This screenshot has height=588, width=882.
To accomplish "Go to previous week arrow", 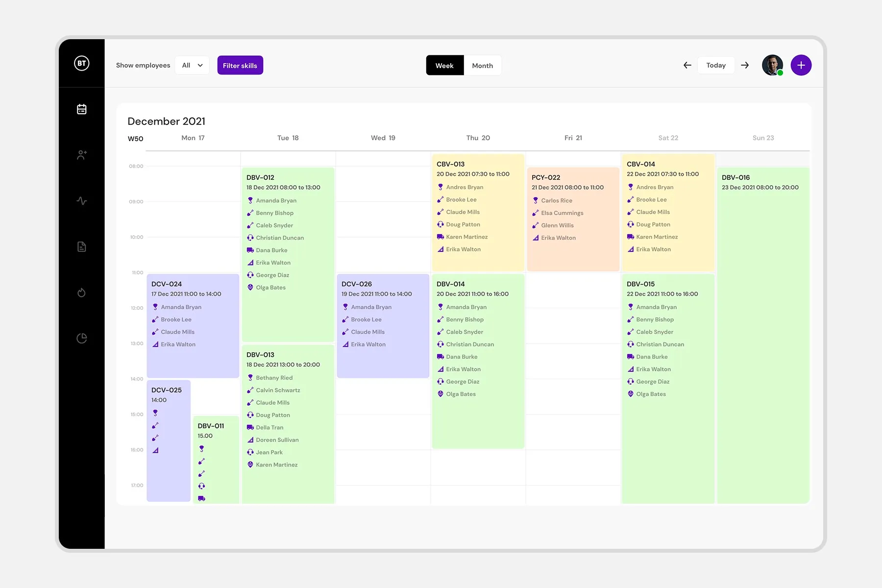I will 687,65.
